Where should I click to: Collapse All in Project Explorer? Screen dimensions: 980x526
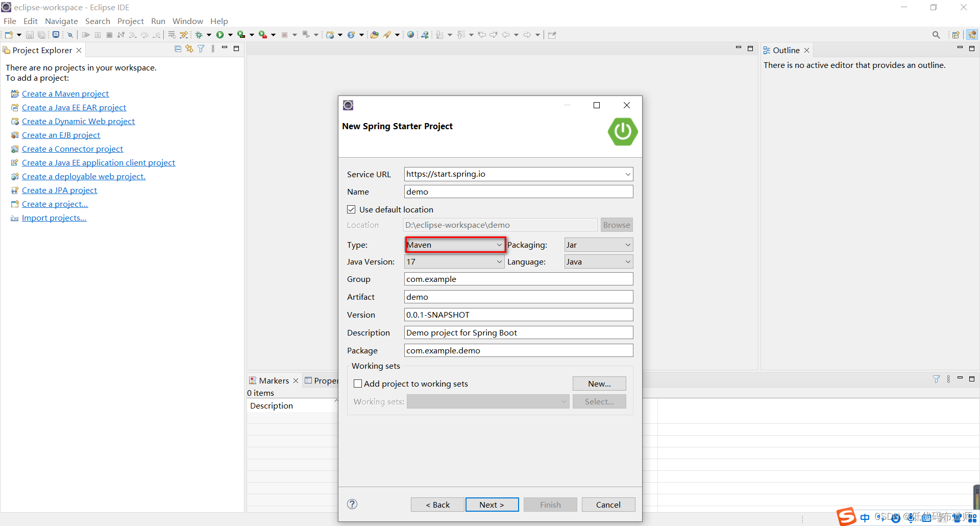coord(178,49)
